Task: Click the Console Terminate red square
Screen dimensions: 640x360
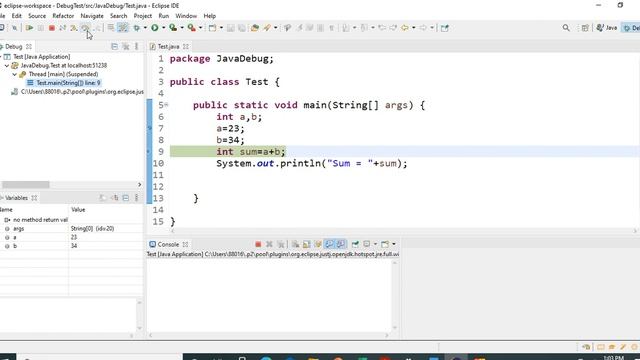Action: [258, 244]
